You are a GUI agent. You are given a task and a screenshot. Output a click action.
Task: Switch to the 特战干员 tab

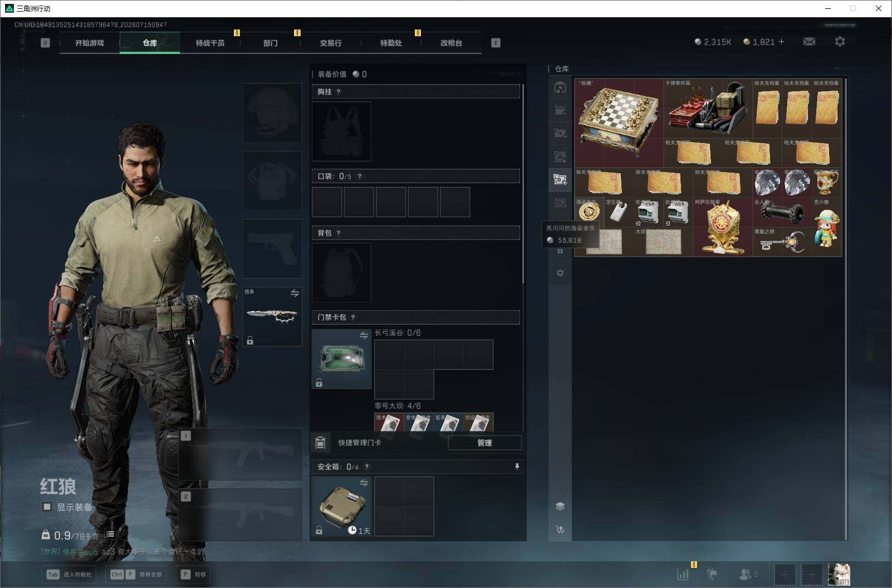pyautogui.click(x=210, y=43)
